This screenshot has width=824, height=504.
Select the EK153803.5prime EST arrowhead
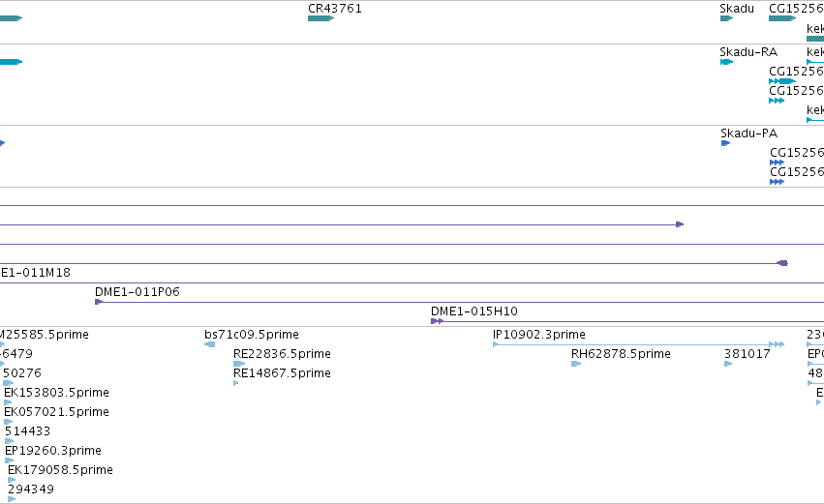point(8,402)
